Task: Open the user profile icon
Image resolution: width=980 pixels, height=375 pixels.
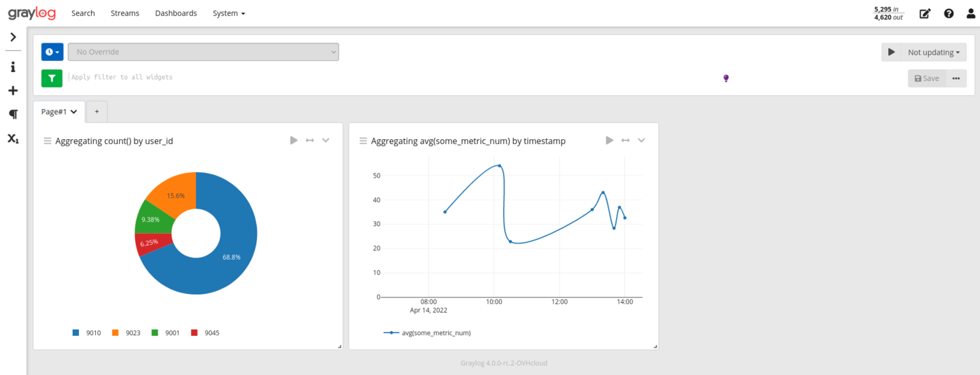Action: pyautogui.click(x=969, y=13)
